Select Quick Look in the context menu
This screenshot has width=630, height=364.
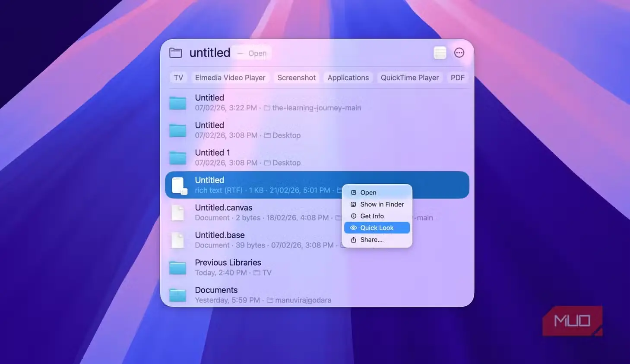coord(378,228)
